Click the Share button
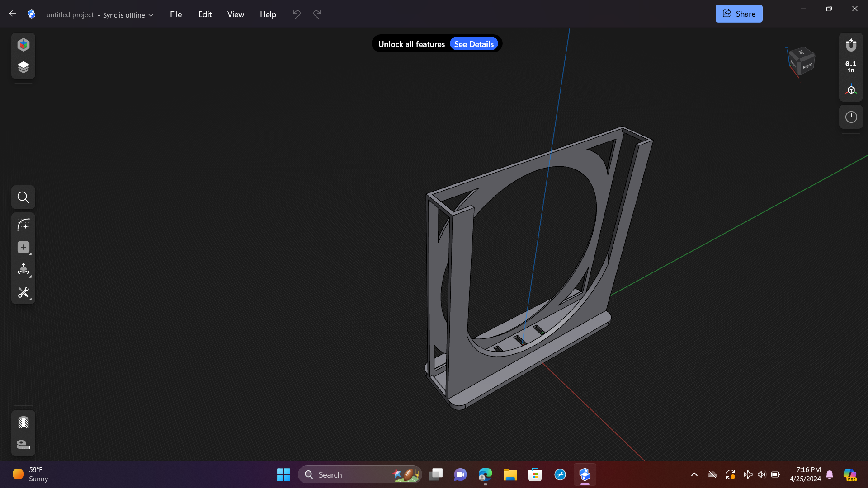The height and width of the screenshot is (488, 868). click(739, 13)
